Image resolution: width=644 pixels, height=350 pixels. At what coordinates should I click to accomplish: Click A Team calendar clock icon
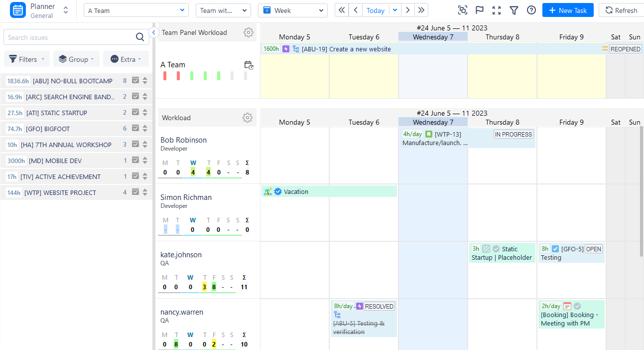(x=249, y=65)
